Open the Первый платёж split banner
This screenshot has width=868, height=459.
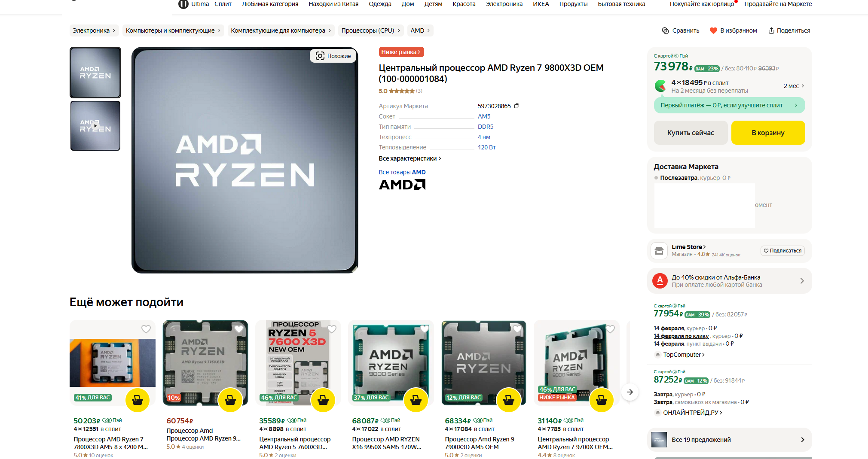729,105
